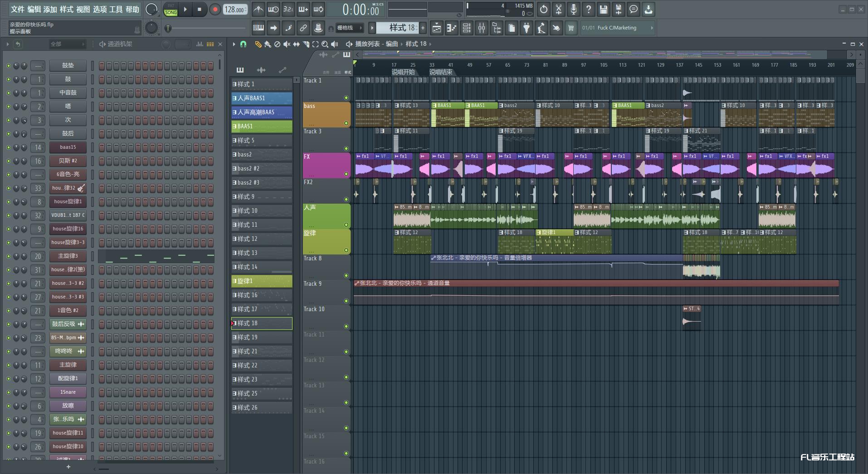Open the plugin picker plug icon
This screenshot has height=474, width=868.
click(x=526, y=28)
